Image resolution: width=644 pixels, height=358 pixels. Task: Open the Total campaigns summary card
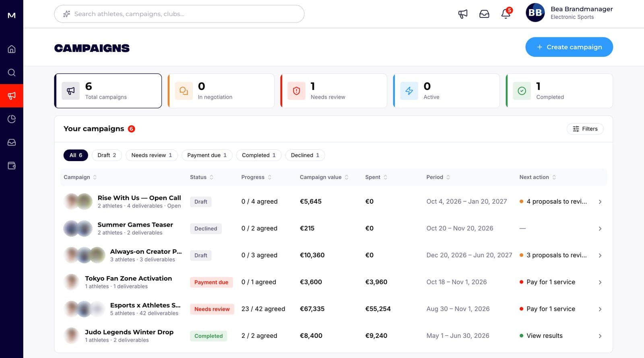point(108,91)
